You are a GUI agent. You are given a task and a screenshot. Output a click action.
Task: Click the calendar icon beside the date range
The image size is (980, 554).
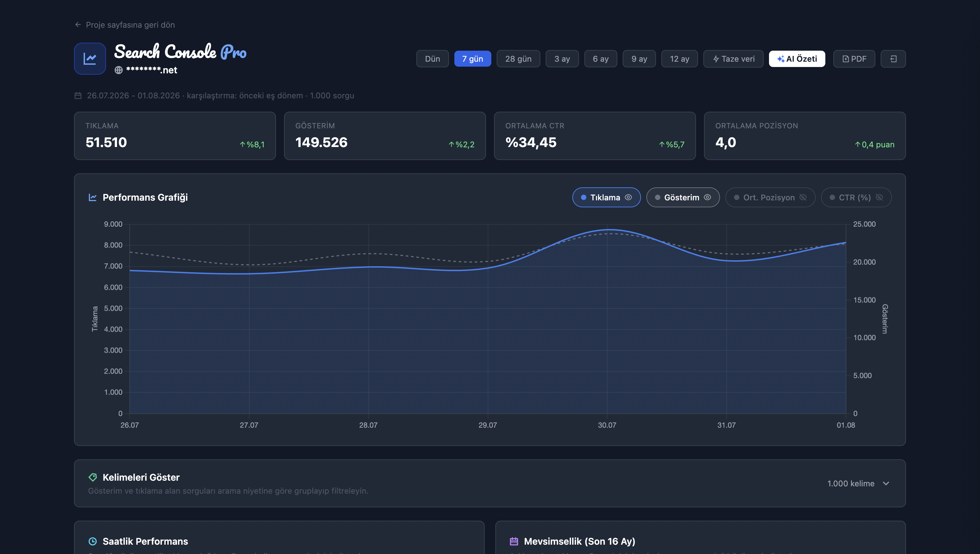[78, 96]
